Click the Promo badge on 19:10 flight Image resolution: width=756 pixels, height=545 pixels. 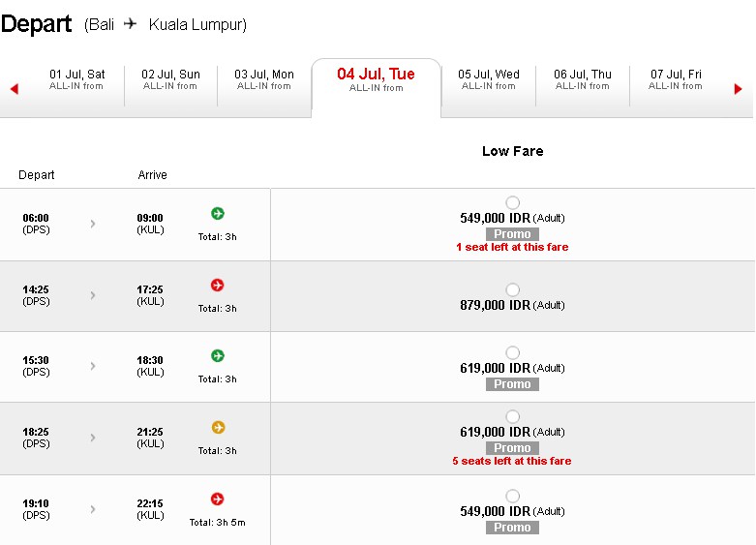512,528
